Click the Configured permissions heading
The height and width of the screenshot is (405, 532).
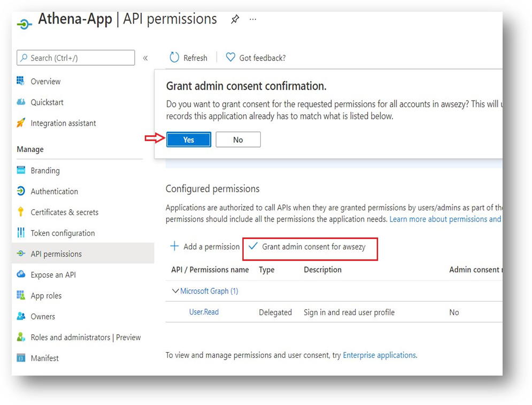click(x=212, y=189)
